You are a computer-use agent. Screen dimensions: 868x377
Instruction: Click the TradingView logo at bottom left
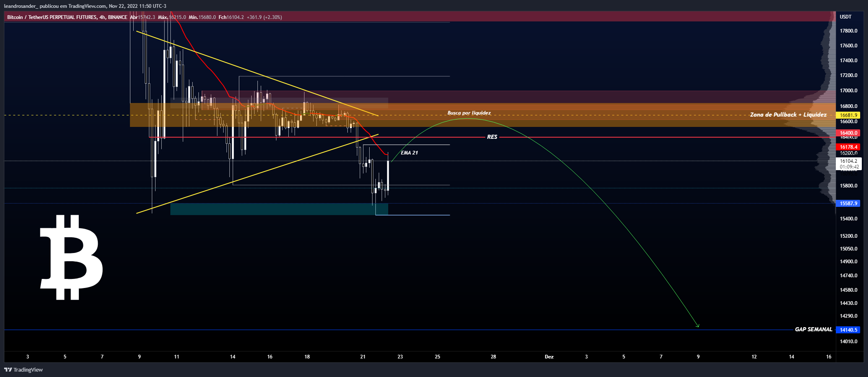24,370
